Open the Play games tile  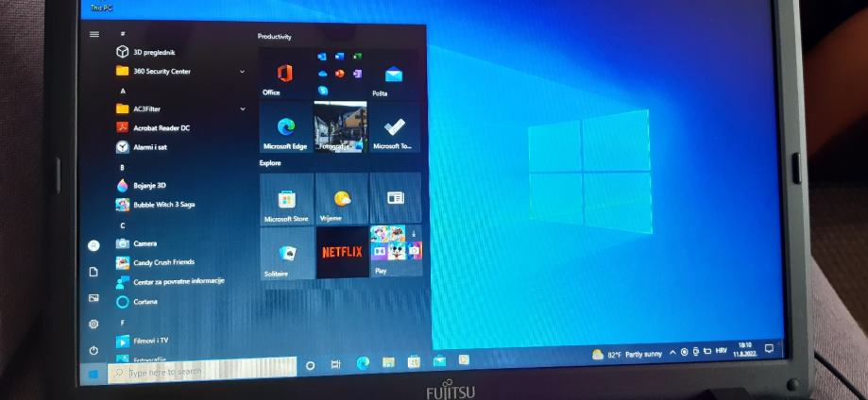[x=397, y=252]
